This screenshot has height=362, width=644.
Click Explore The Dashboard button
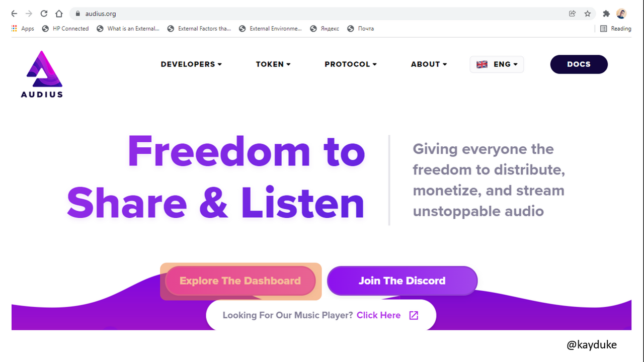click(x=240, y=281)
